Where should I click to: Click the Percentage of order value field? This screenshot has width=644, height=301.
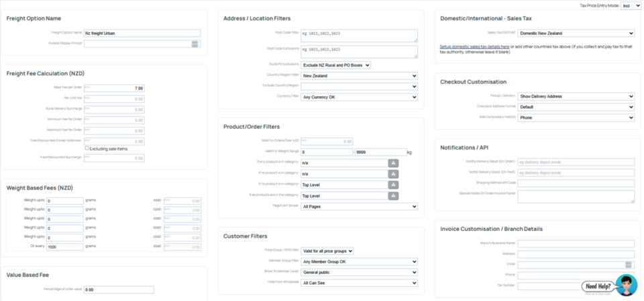[x=118, y=290]
